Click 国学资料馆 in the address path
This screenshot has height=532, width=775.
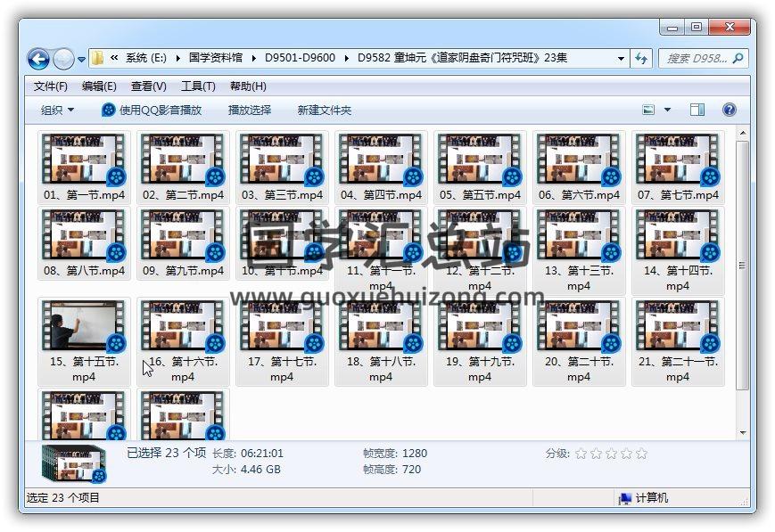[x=215, y=59]
